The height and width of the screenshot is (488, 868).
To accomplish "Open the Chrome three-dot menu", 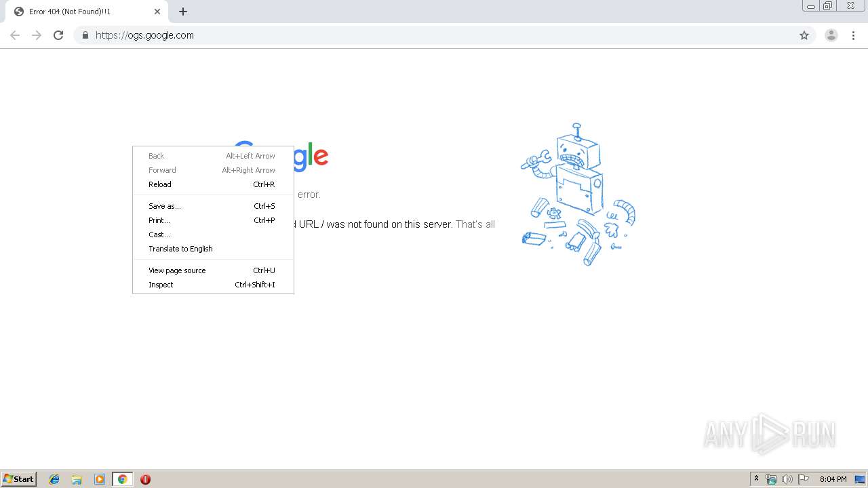I will pyautogui.click(x=854, y=35).
